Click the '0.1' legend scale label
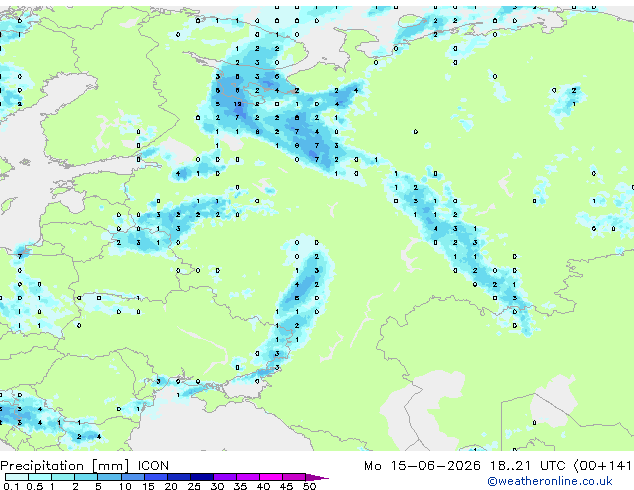 coord(11,486)
